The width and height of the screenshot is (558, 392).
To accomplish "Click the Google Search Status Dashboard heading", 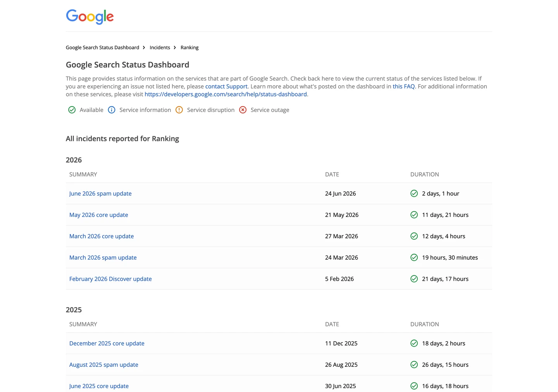I will pyautogui.click(x=127, y=65).
